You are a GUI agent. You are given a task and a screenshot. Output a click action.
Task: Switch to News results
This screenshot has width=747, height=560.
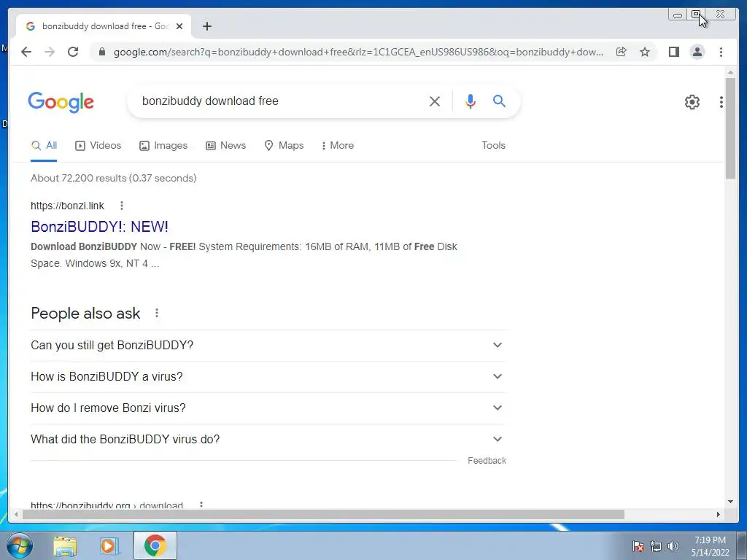click(226, 146)
